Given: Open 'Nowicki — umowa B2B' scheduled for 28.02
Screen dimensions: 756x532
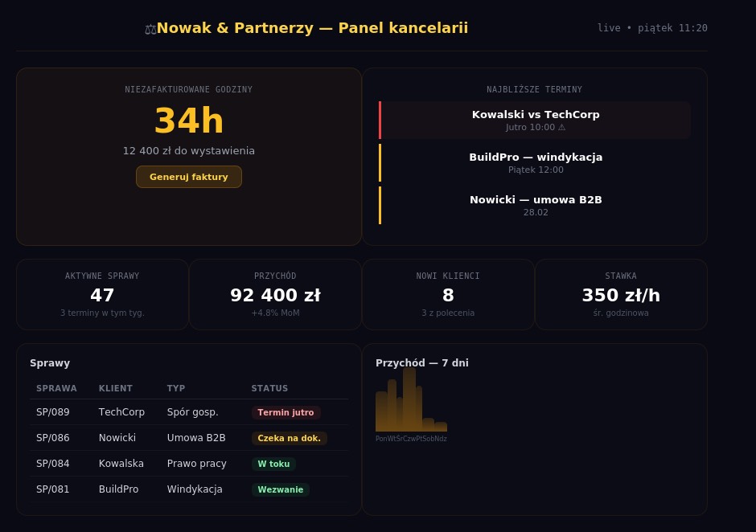Looking at the screenshot, I should tap(536, 205).
